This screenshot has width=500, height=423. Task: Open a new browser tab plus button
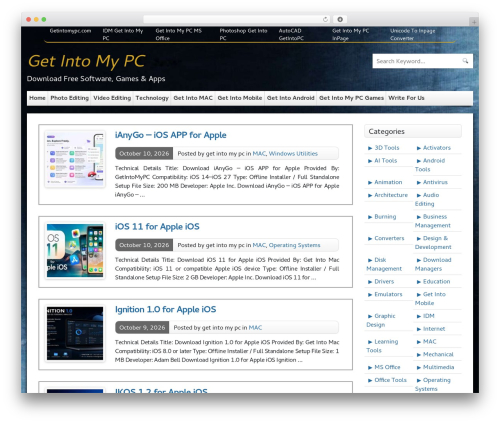click(x=474, y=22)
